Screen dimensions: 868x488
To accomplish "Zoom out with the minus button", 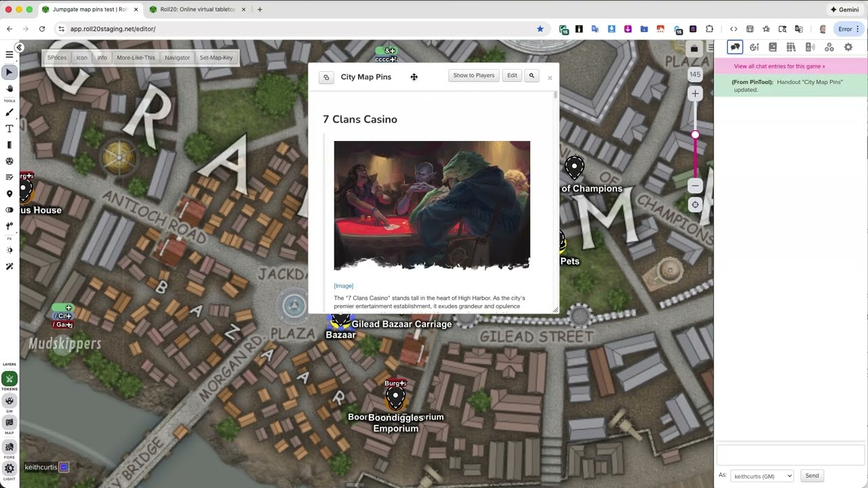I will coord(695,186).
